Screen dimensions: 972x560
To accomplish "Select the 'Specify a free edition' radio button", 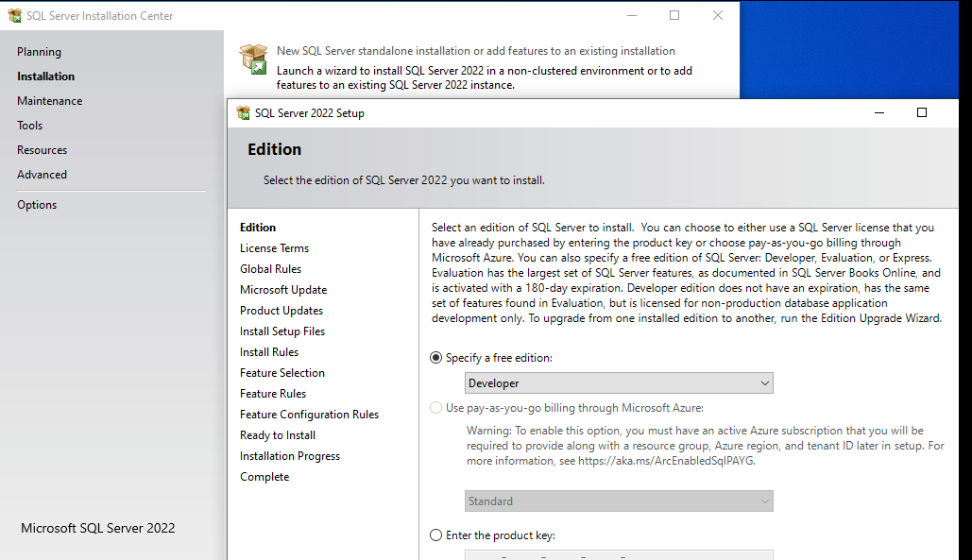I will (435, 358).
